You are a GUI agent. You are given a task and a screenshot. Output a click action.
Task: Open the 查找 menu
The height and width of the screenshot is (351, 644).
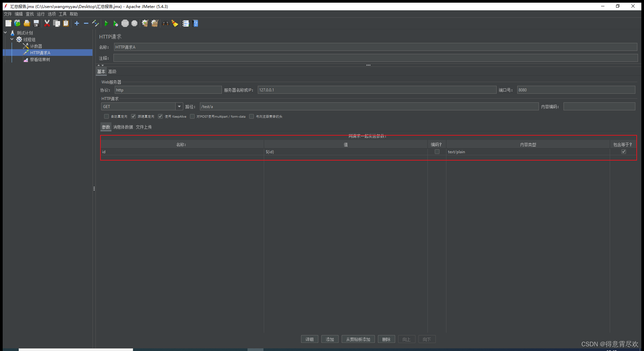point(30,14)
